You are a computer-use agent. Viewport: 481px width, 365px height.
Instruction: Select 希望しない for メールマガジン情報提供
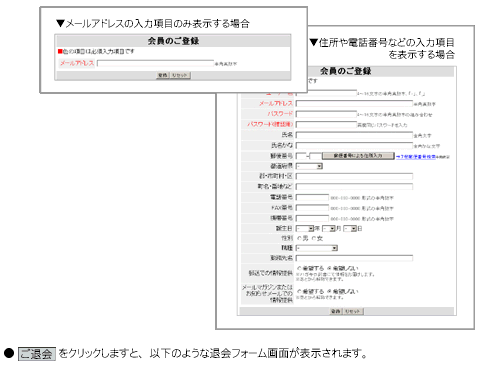[329, 291]
